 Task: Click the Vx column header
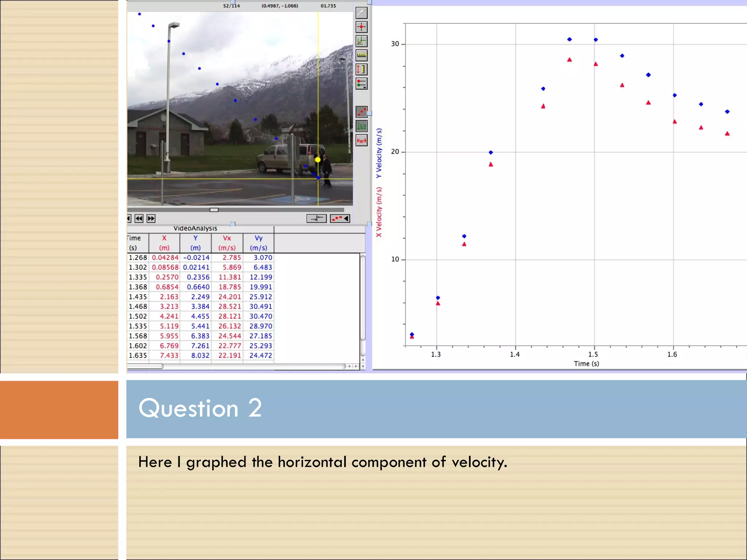pos(227,242)
